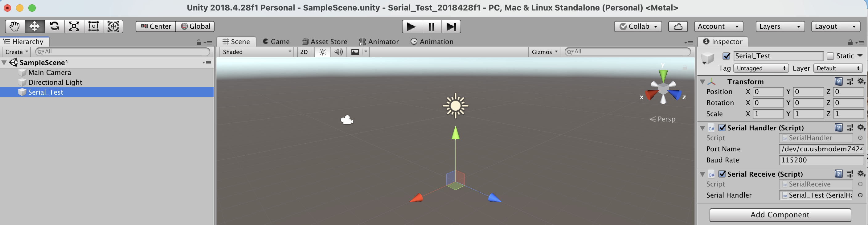Open the Layout dropdown
Viewport: 868px width, 225px height.
click(835, 26)
